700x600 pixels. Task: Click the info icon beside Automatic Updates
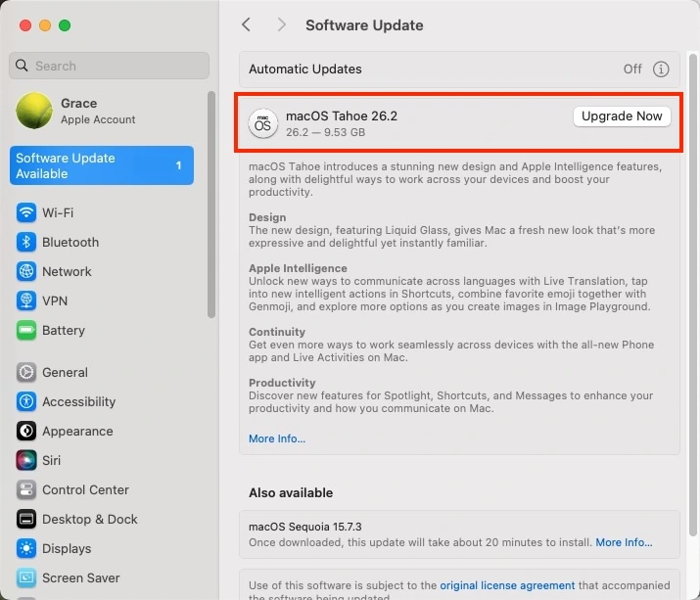click(x=661, y=69)
